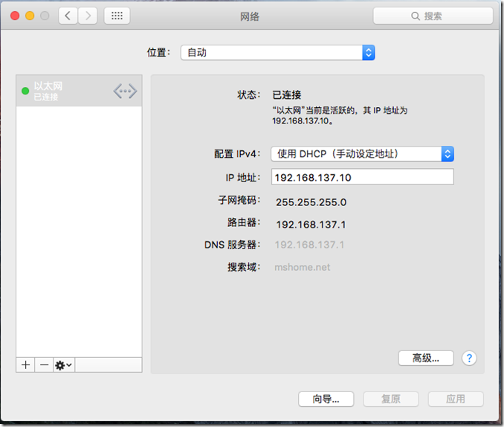Open the gear action menu

[64, 365]
